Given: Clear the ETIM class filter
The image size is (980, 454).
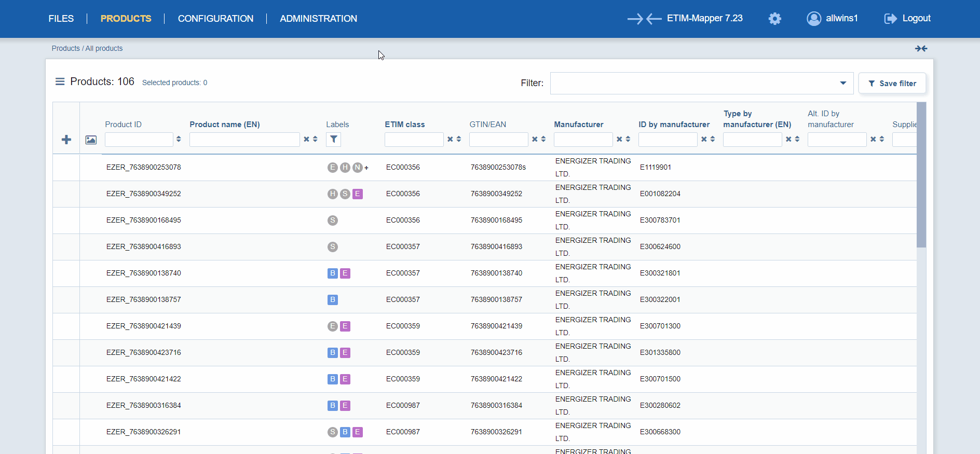Looking at the screenshot, I should [450, 139].
